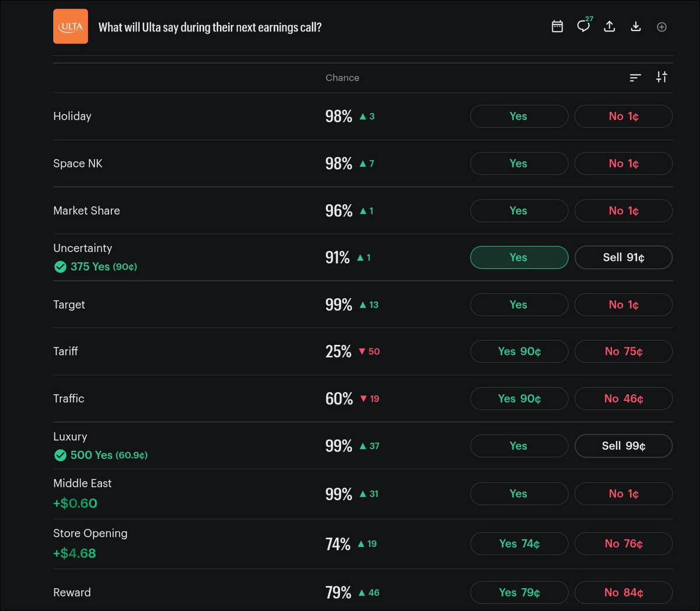Select the Store Opening label
Screen dimensions: 700x611
point(90,533)
